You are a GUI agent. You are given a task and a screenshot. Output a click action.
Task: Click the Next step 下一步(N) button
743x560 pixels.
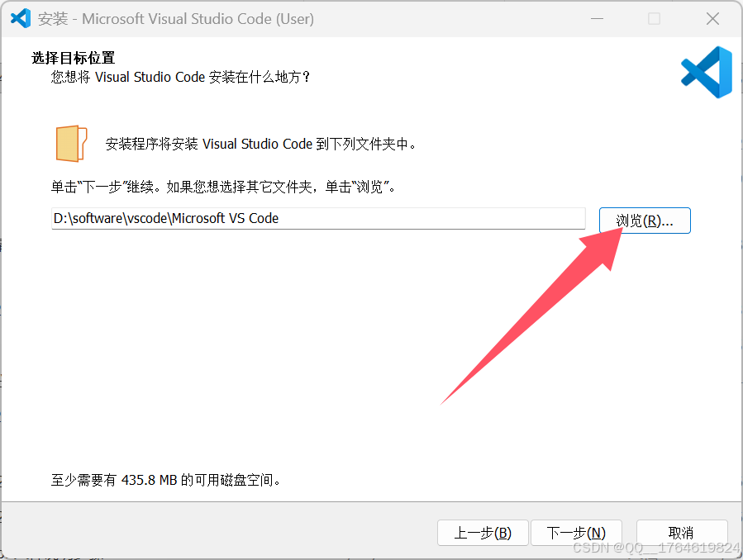pos(576,533)
